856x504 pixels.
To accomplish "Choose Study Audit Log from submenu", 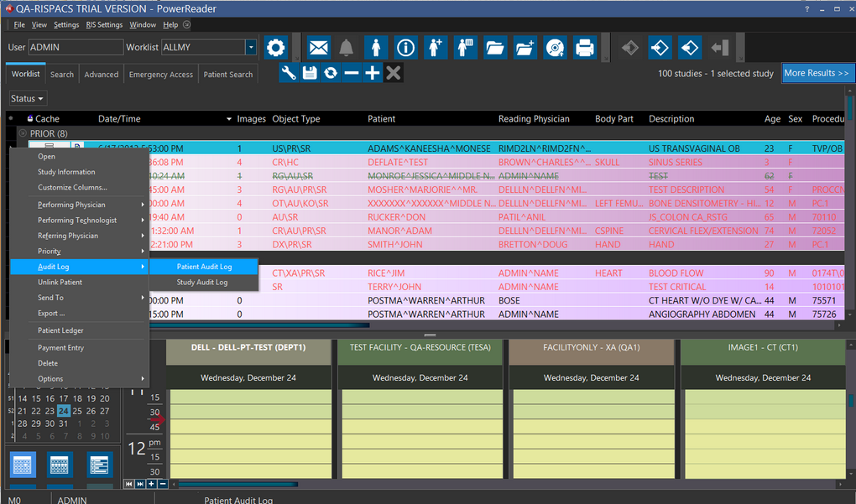I will (201, 283).
